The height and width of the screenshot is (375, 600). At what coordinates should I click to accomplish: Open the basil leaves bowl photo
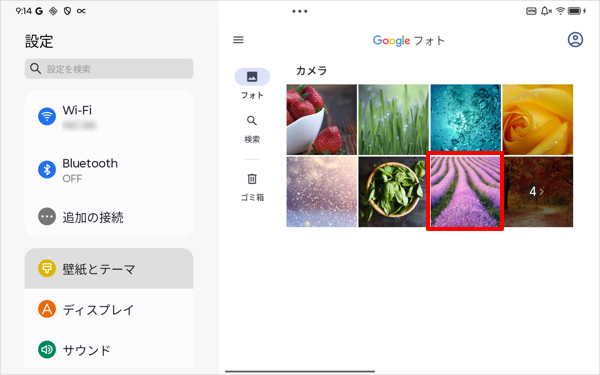pyautogui.click(x=393, y=192)
